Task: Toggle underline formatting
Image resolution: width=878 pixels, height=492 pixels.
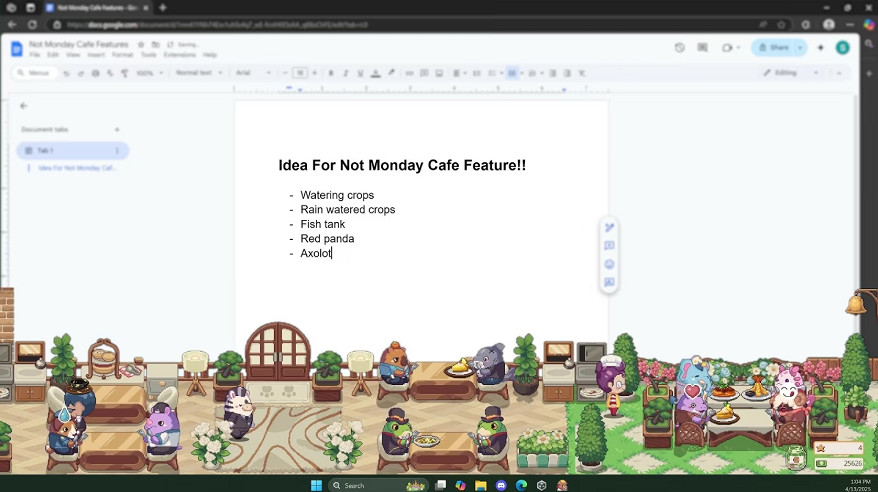Action: [360, 73]
